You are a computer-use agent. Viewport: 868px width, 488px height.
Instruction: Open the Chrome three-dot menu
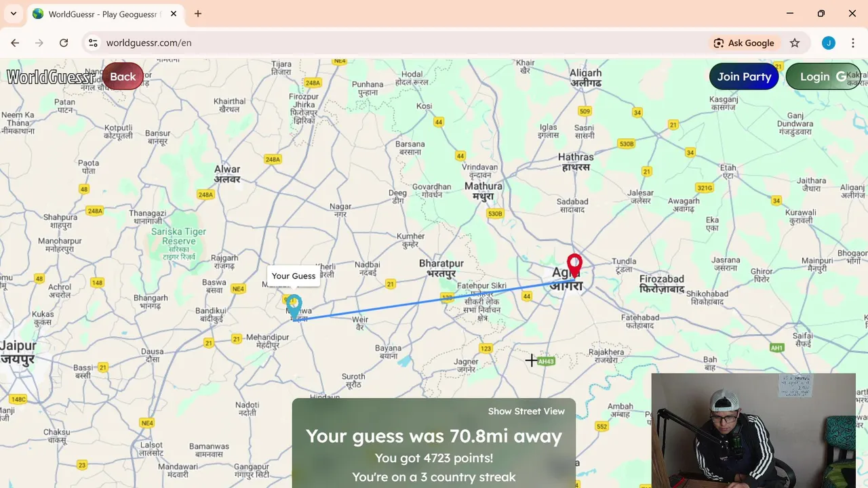(853, 43)
